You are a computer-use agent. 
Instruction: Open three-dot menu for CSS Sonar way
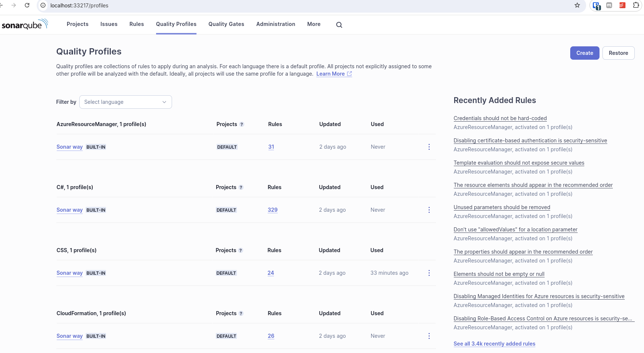(429, 273)
